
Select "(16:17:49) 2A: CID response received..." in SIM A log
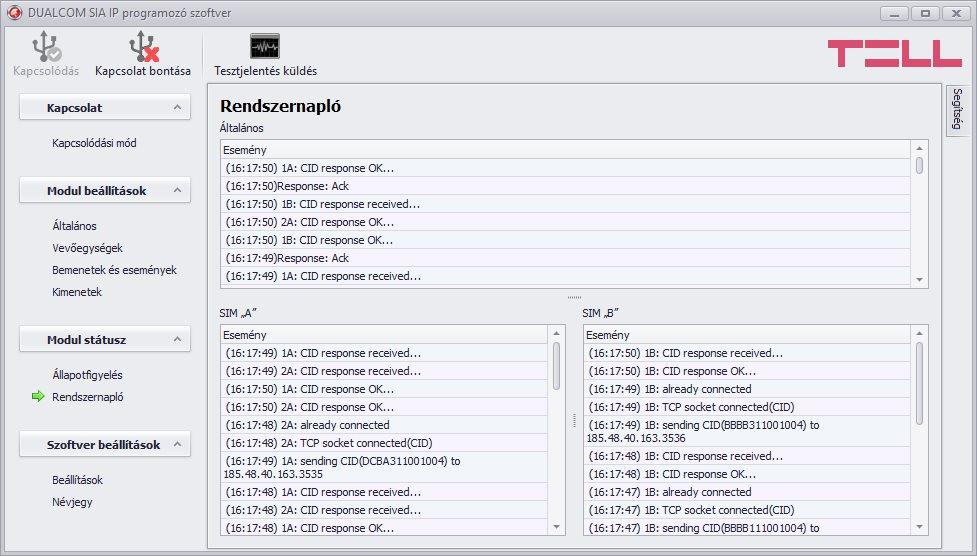click(x=384, y=371)
